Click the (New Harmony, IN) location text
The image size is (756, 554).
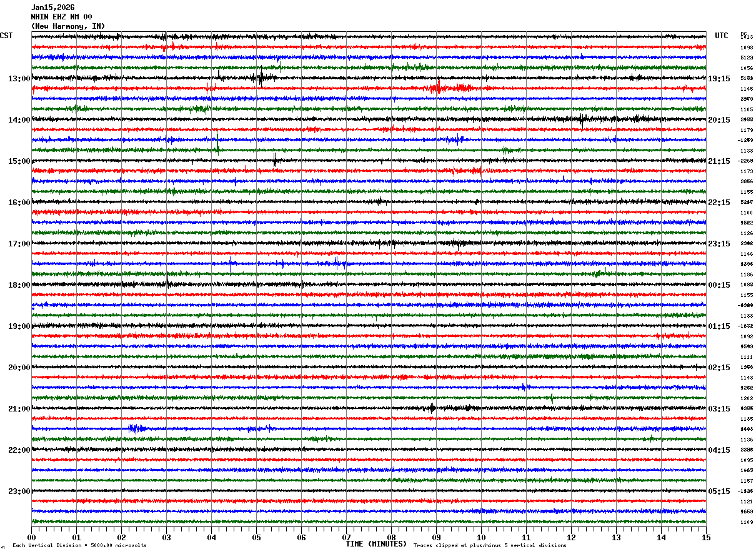pyautogui.click(x=68, y=26)
